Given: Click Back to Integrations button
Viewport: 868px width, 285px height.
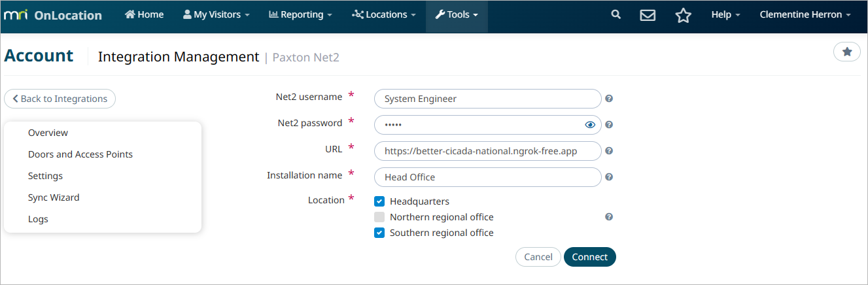Looking at the screenshot, I should [x=60, y=99].
